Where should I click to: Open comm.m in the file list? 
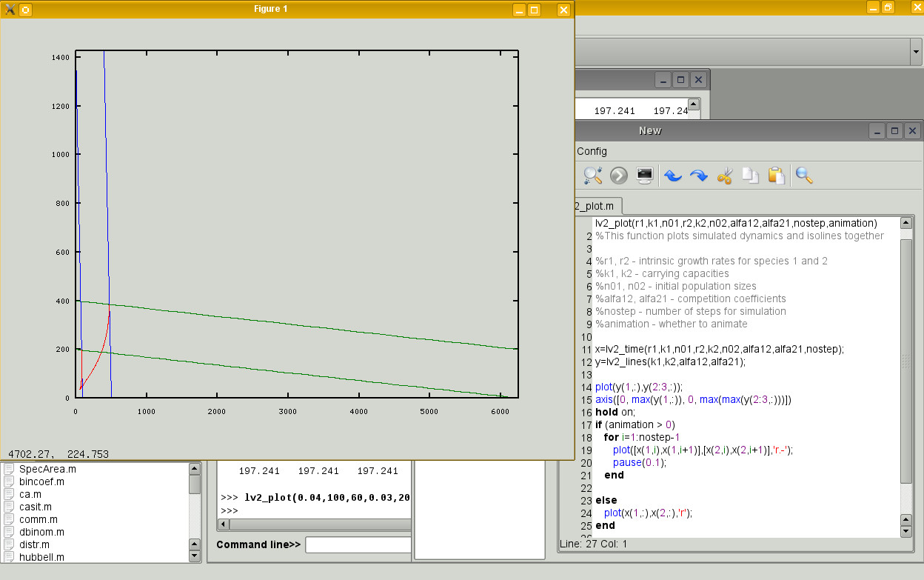point(38,519)
